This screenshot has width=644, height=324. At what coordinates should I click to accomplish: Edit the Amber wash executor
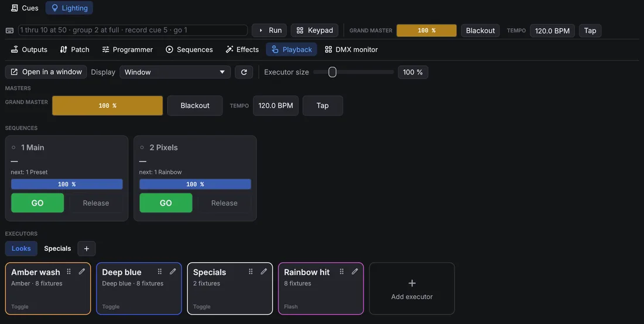click(x=82, y=271)
